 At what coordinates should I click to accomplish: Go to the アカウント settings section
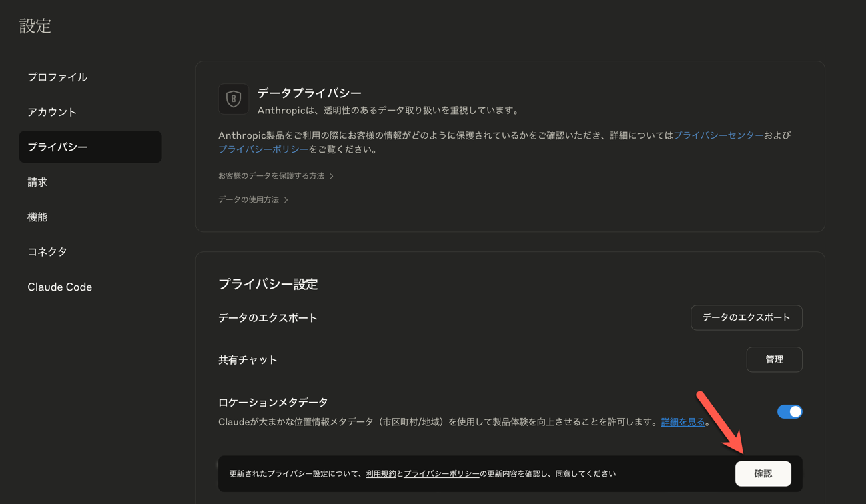(52, 112)
